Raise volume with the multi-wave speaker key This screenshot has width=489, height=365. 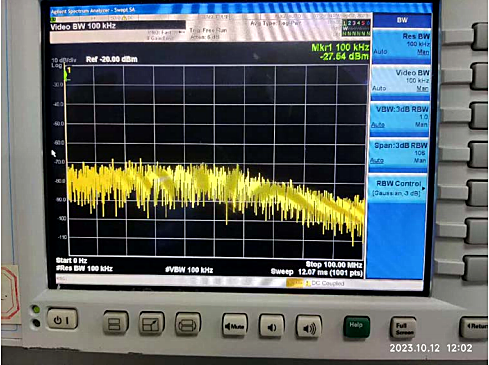click(309, 328)
